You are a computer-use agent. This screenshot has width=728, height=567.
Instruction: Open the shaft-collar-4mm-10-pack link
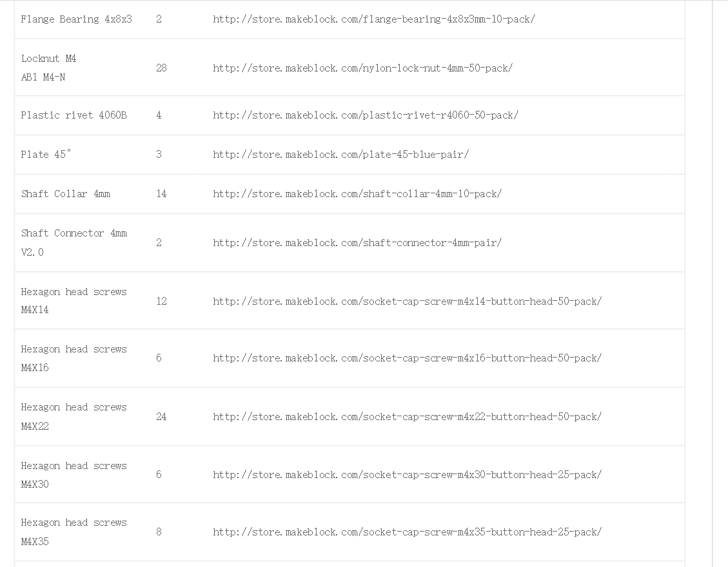coord(357,194)
